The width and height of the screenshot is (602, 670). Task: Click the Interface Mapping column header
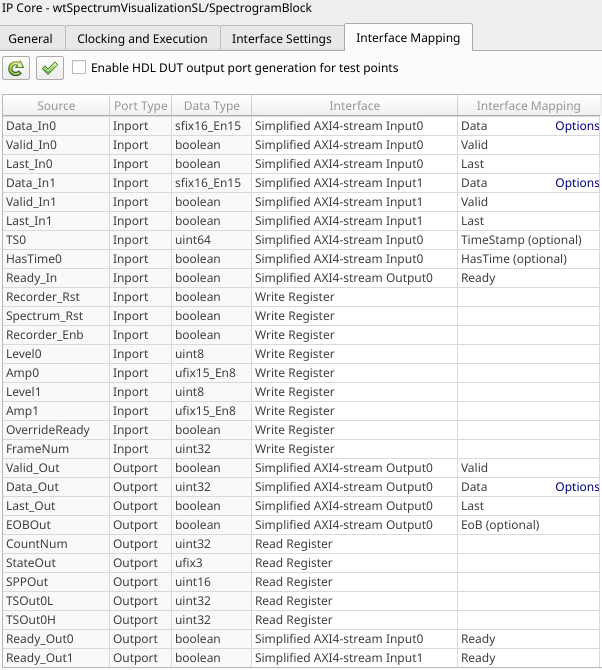point(529,106)
